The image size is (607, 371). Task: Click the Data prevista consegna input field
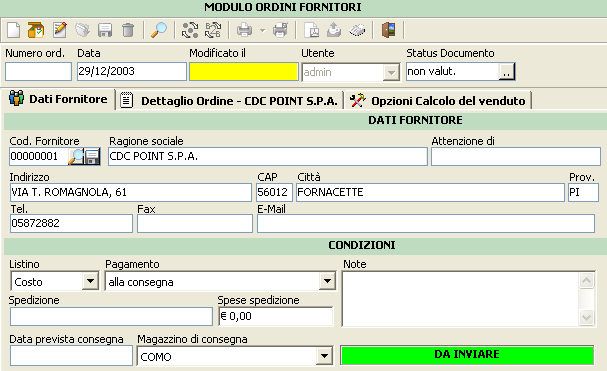[x=71, y=356]
